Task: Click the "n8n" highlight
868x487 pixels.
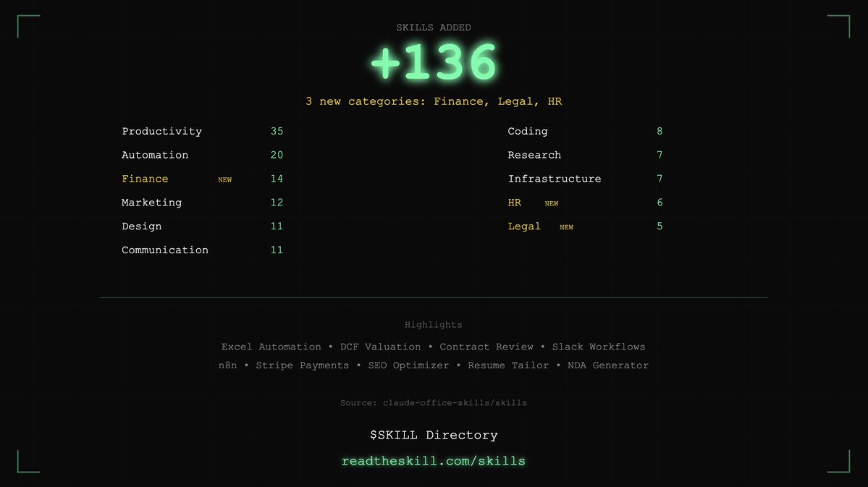Action: tap(227, 365)
